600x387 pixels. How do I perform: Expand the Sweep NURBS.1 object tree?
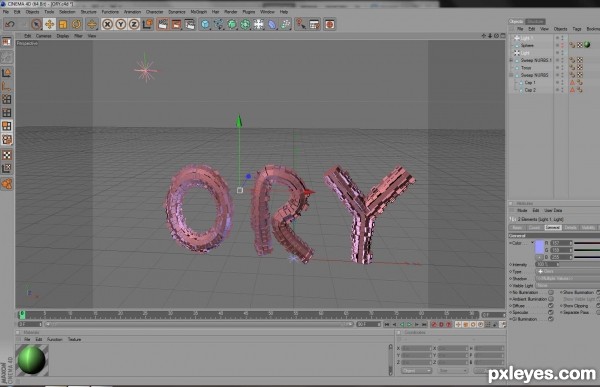[511, 60]
